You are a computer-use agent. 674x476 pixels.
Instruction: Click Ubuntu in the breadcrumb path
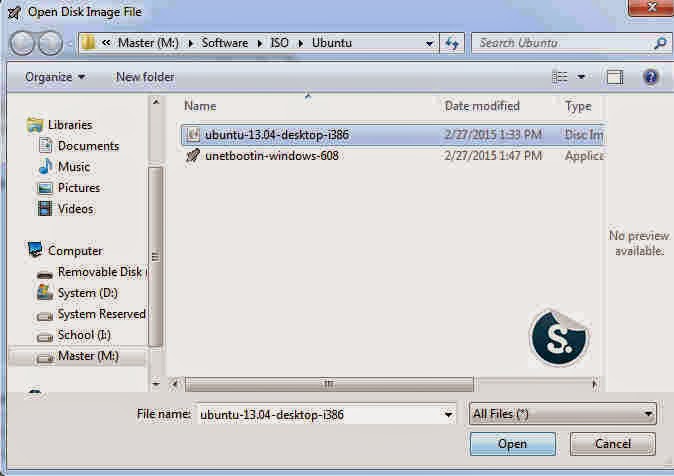(x=332, y=43)
